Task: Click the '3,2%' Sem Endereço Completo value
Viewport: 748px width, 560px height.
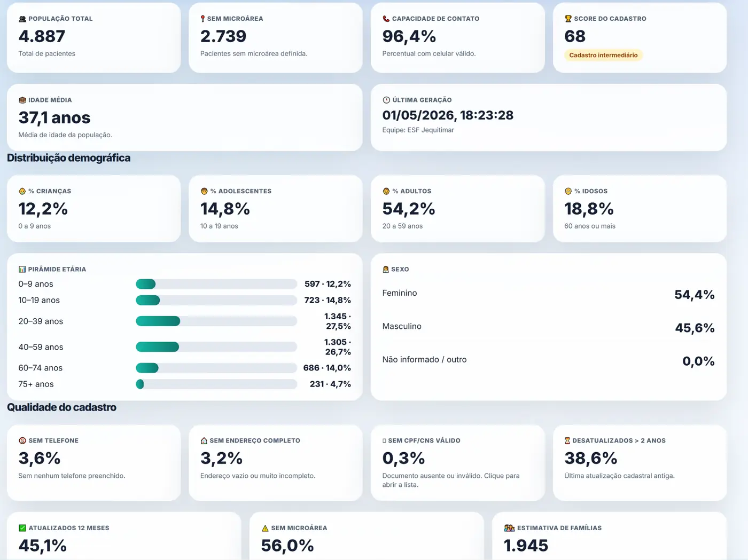Action: pos(221,459)
